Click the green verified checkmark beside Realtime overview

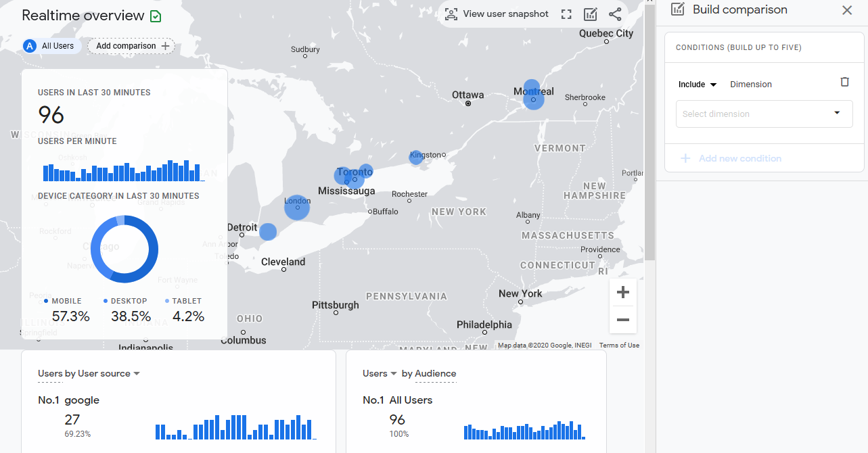tap(156, 16)
